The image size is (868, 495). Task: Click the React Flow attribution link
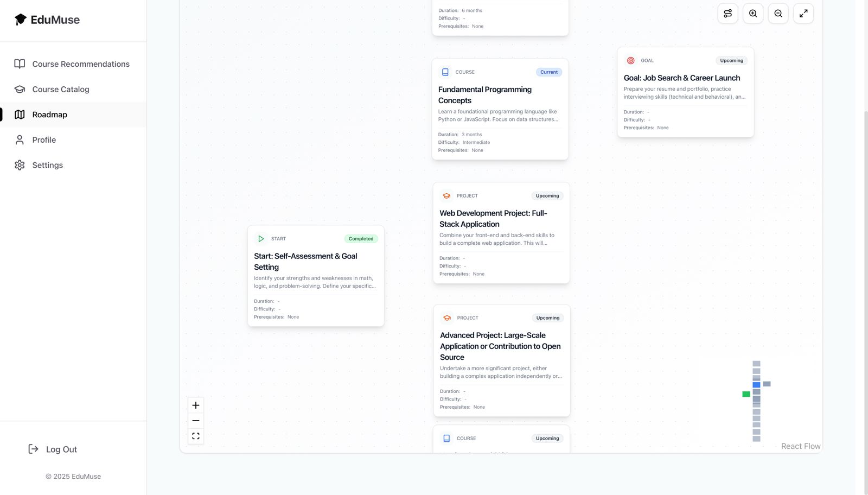pos(801,446)
